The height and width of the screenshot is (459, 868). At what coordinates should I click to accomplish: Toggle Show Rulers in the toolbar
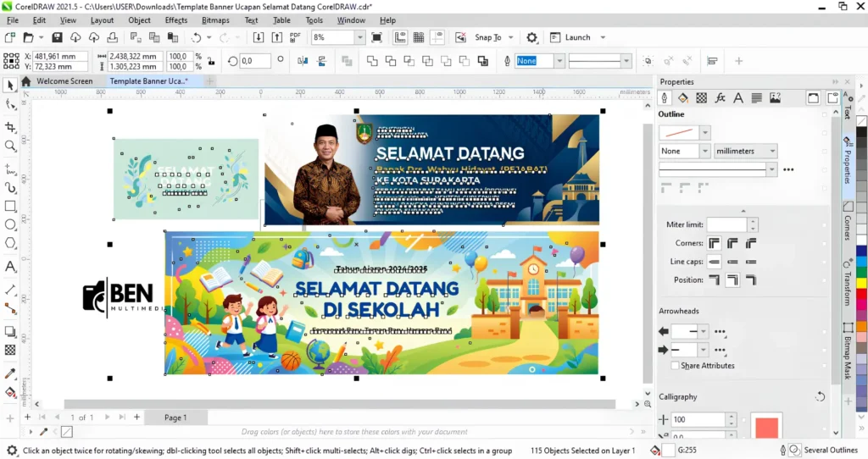tap(400, 37)
